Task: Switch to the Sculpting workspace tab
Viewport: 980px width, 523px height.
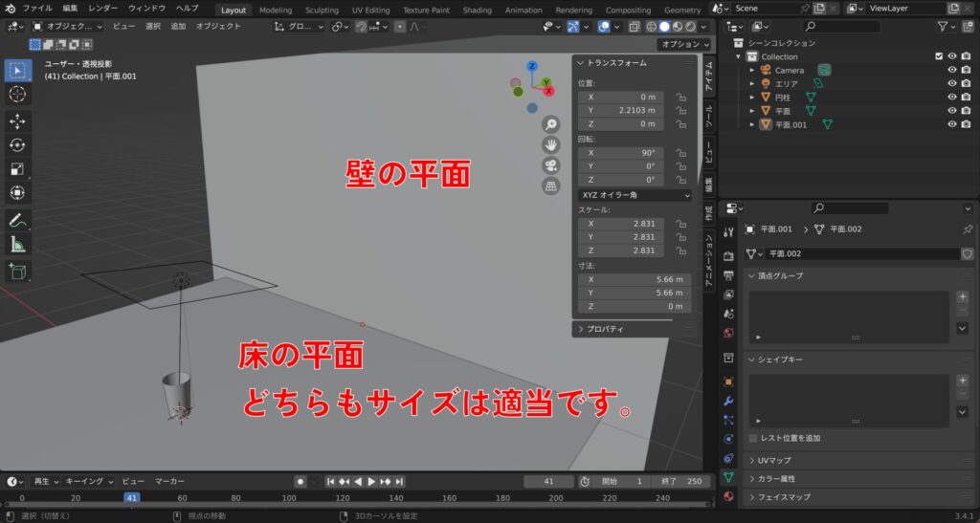Action: pos(322,10)
